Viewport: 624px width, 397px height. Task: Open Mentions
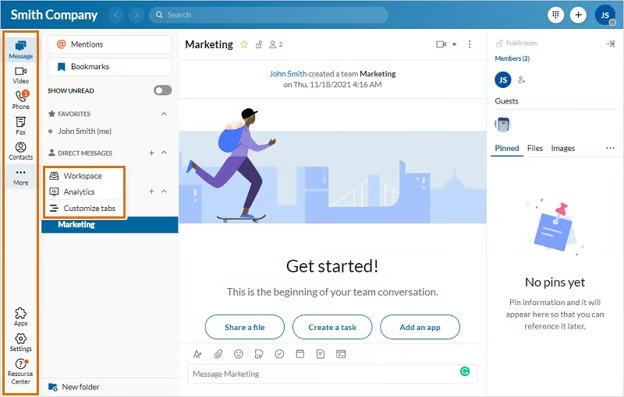pos(109,44)
